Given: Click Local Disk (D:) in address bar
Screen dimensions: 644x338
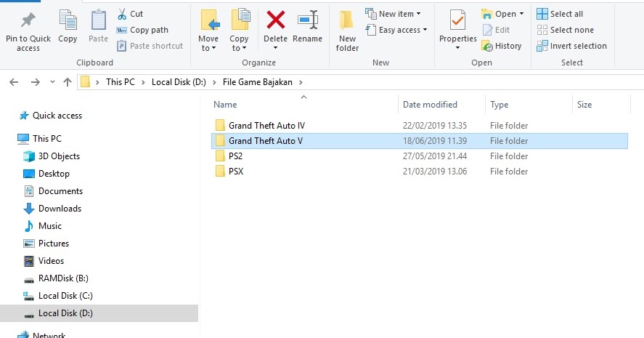Looking at the screenshot, I should pyautogui.click(x=179, y=82).
